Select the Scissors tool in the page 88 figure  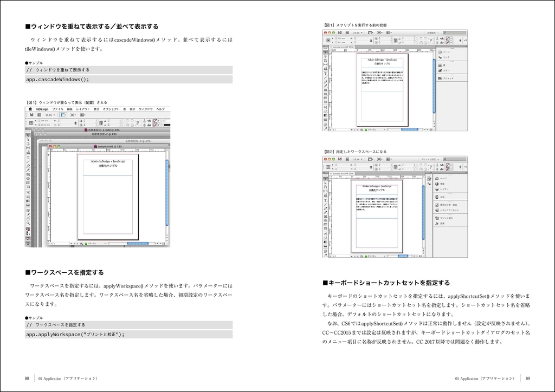pos(28,192)
